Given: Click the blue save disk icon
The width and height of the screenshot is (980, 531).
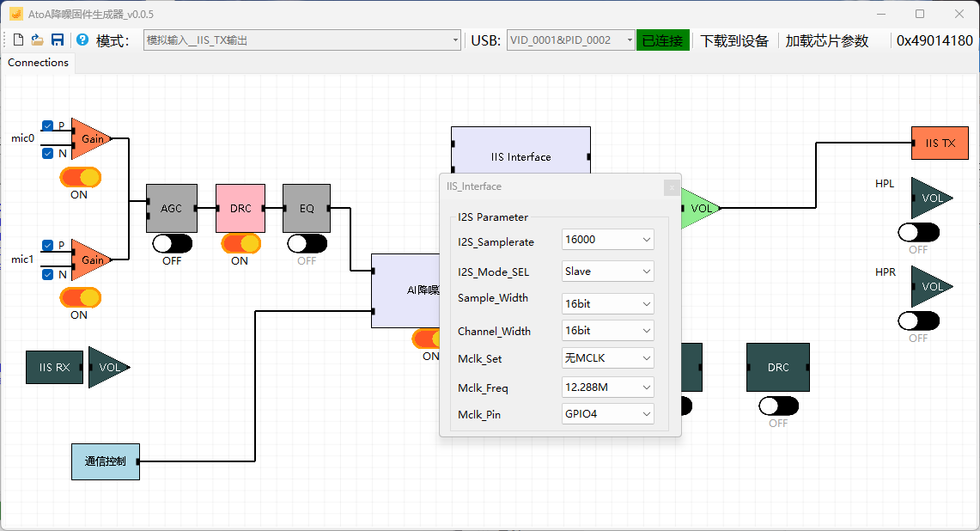Looking at the screenshot, I should click(58, 40).
